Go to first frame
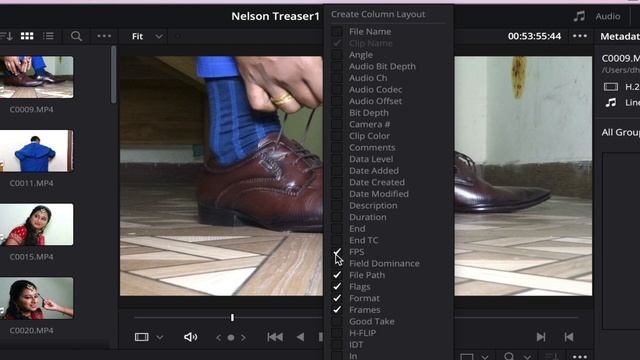 (x=275, y=337)
